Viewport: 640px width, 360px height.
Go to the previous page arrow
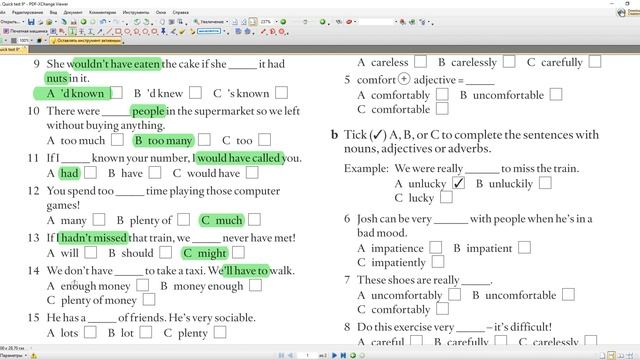pyautogui.click(x=290, y=356)
